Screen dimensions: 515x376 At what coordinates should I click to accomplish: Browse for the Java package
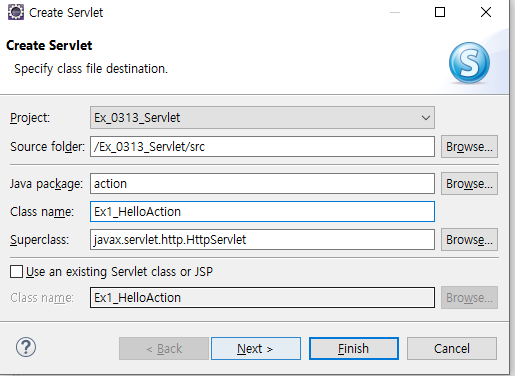469,184
